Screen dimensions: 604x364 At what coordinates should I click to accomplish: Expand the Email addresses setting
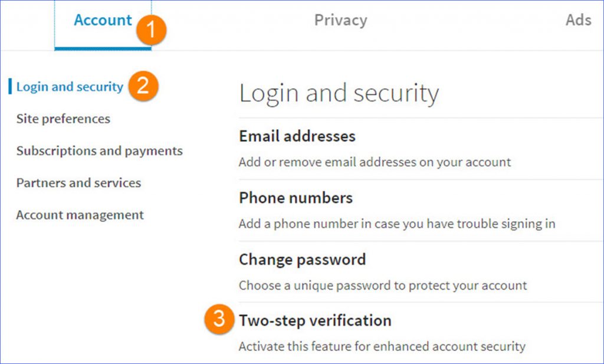pos(297,136)
